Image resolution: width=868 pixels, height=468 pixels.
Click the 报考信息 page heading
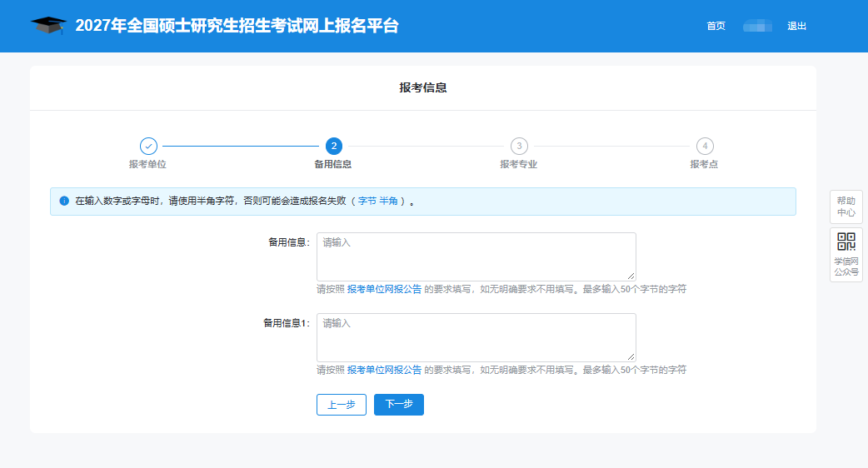tap(423, 87)
